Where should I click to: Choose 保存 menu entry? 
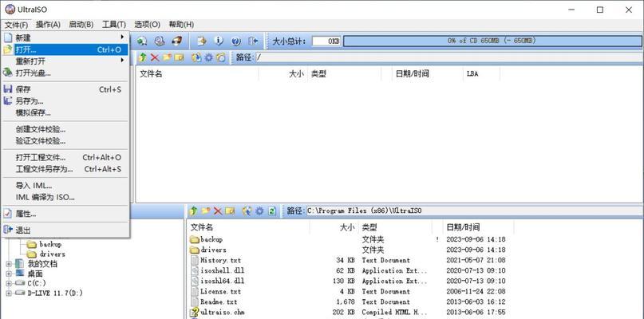pyautogui.click(x=65, y=89)
